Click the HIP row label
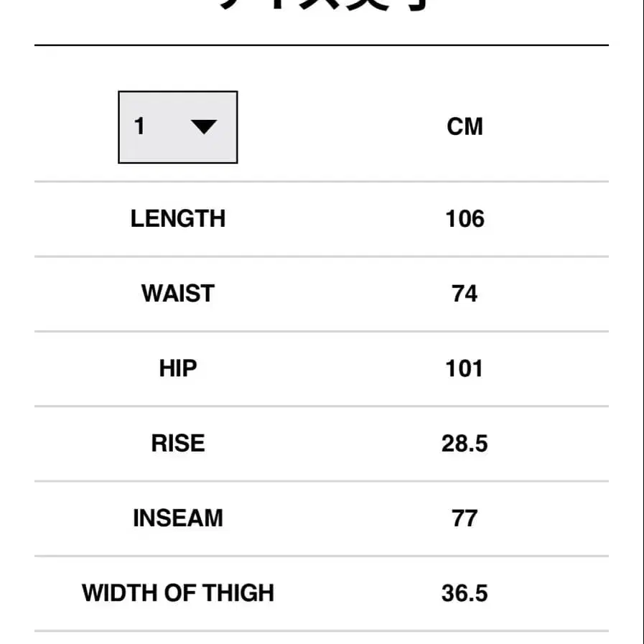 click(178, 368)
